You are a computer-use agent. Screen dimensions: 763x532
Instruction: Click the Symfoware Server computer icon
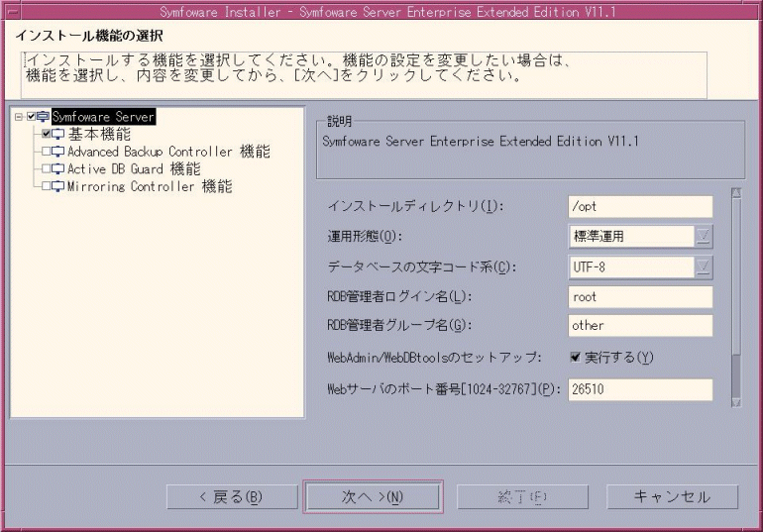(x=43, y=117)
